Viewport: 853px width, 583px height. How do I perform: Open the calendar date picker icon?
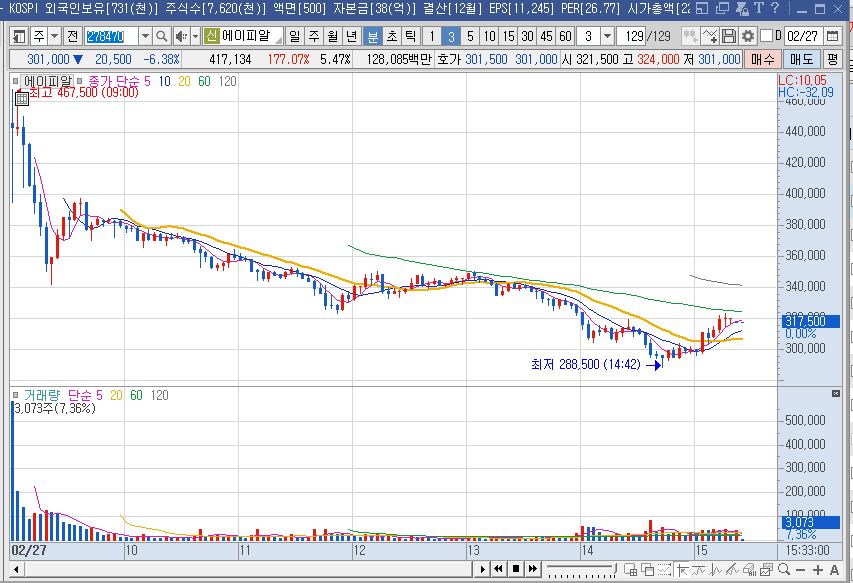[832, 36]
